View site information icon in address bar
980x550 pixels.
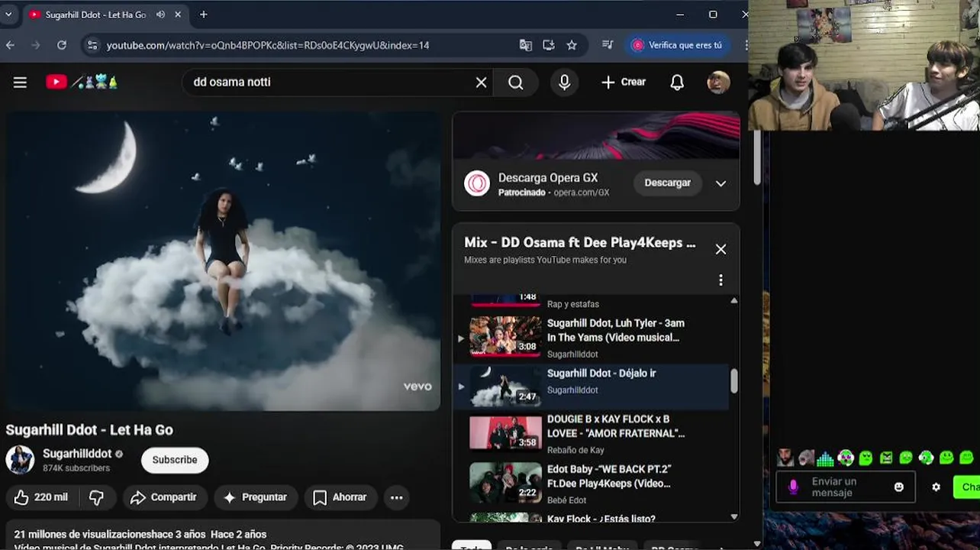(x=92, y=45)
